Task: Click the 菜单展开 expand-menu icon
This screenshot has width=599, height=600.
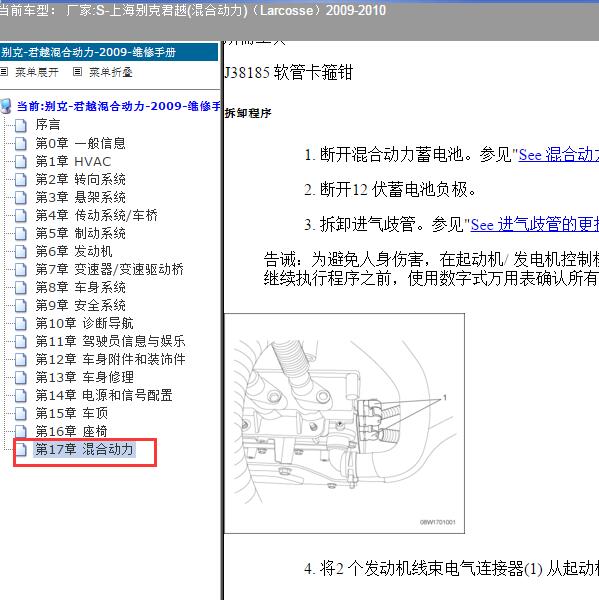Action: (x=4, y=72)
